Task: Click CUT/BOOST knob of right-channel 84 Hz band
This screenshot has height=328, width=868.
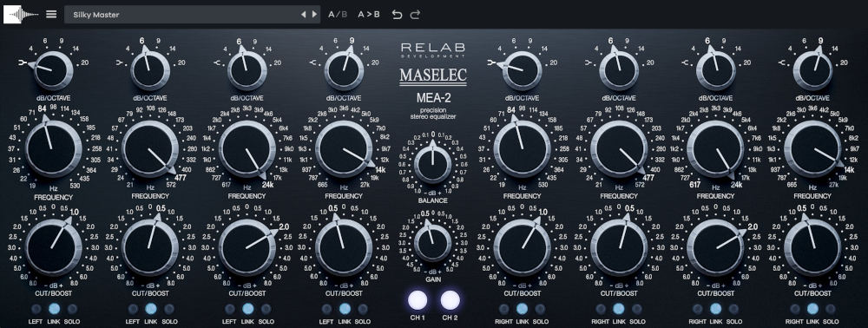Action: [522, 247]
